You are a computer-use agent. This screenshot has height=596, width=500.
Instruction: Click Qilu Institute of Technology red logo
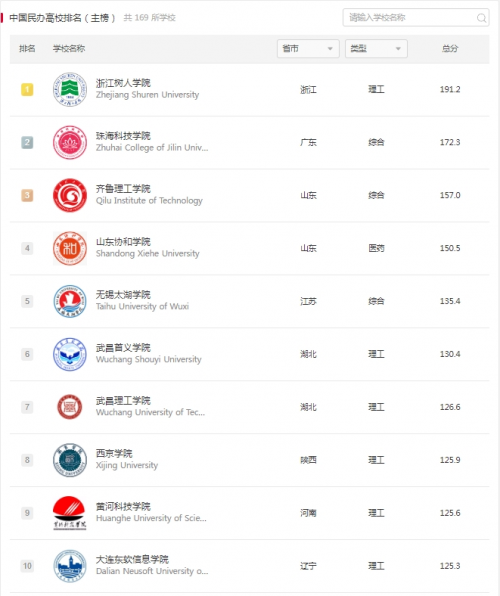click(x=70, y=195)
